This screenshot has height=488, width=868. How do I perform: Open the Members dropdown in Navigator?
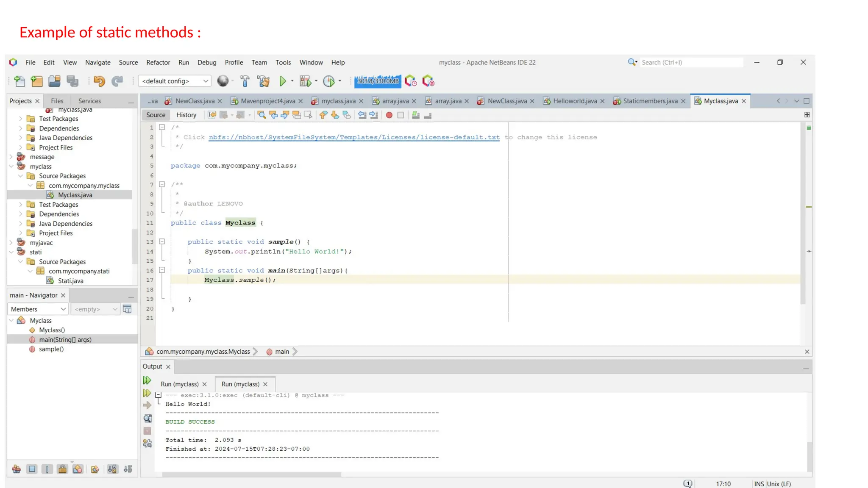[38, 309]
